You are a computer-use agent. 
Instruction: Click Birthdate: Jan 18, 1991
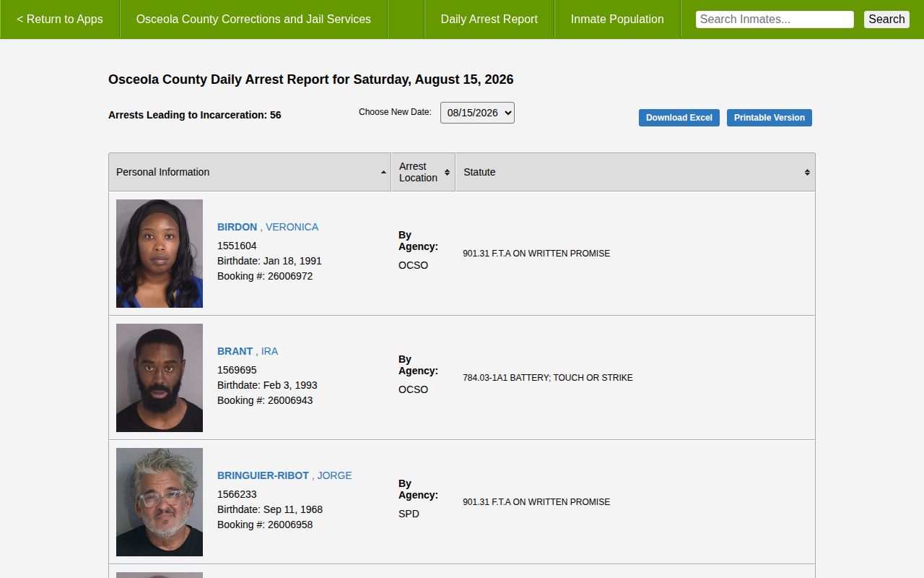pyautogui.click(x=269, y=261)
